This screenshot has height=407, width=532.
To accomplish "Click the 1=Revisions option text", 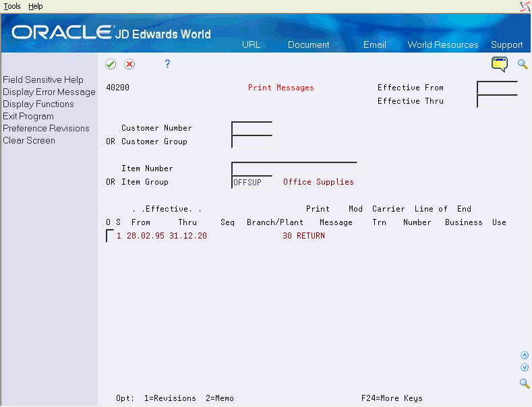I will pyautogui.click(x=170, y=398).
